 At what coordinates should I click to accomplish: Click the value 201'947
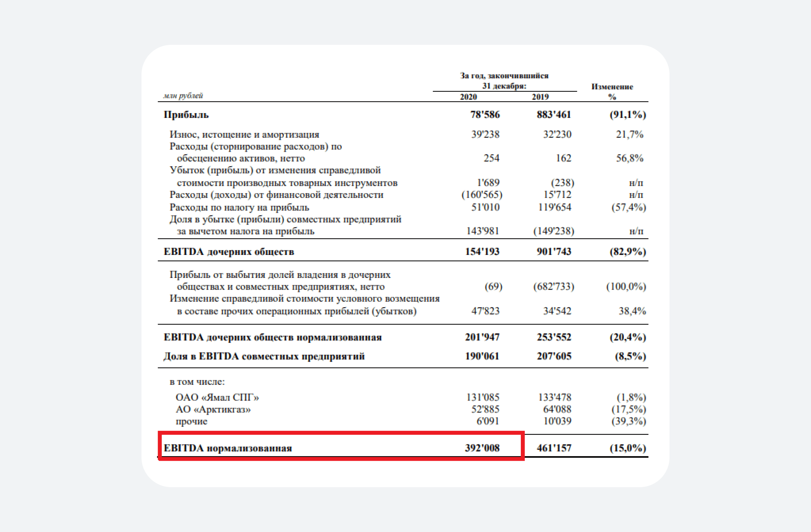pyautogui.click(x=482, y=337)
